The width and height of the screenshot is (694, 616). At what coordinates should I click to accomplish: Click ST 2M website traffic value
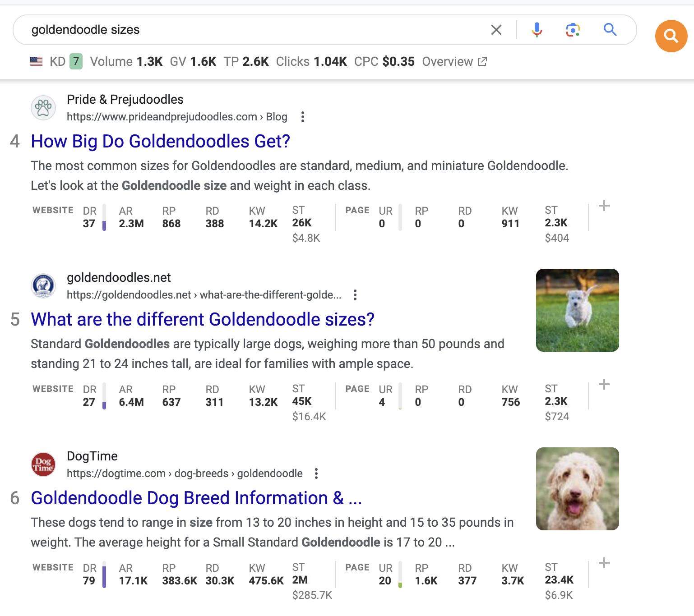300,580
